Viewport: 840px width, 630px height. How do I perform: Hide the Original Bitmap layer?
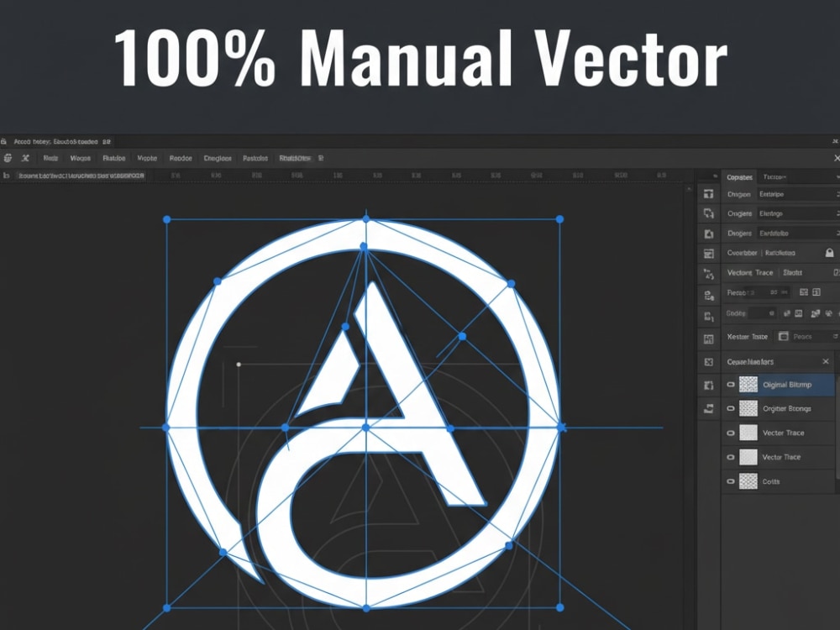click(730, 385)
